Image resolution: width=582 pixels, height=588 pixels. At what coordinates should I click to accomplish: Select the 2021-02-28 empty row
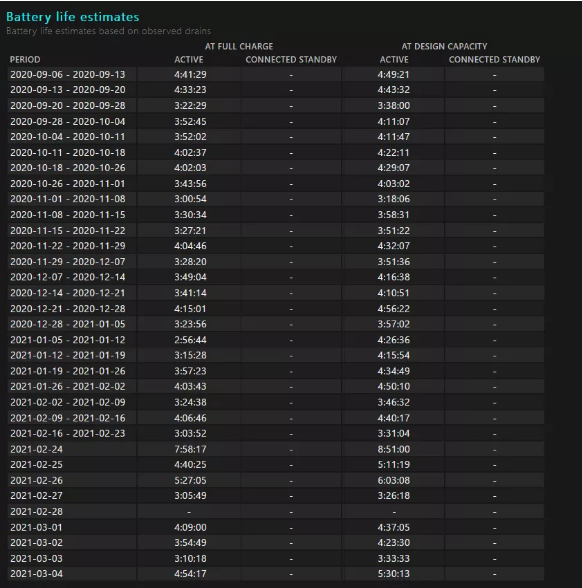click(x=276, y=512)
